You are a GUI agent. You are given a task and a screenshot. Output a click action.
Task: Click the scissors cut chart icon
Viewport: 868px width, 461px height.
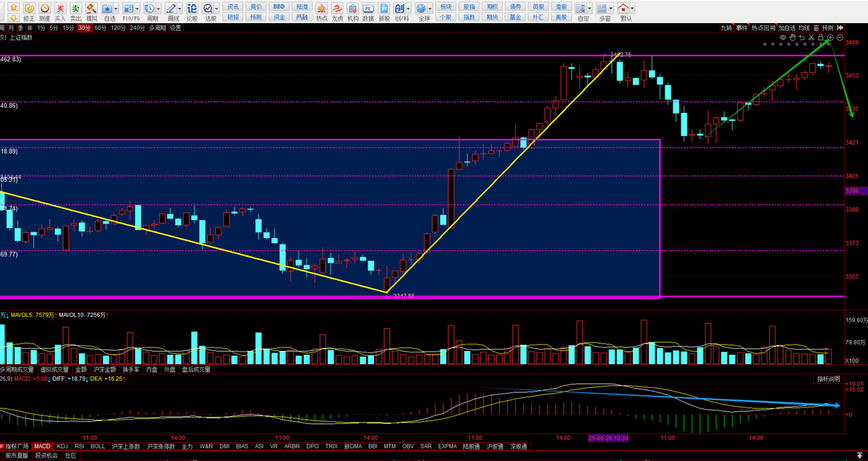point(812,37)
